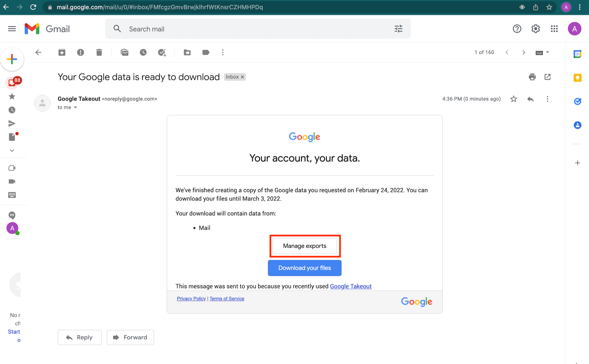The width and height of the screenshot is (589, 364).
Task: Click the Download your files button
Action: tap(305, 268)
